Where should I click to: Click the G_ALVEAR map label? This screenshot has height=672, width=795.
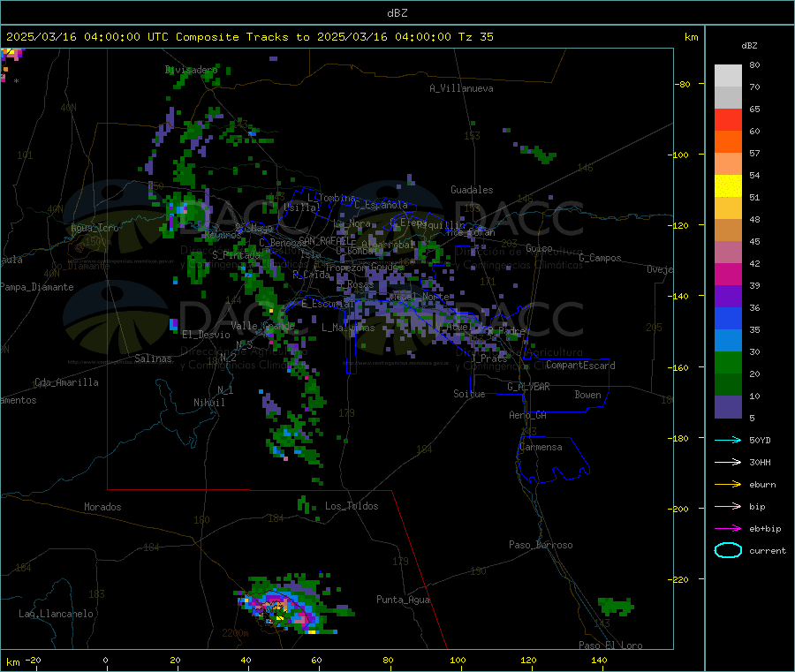528,387
